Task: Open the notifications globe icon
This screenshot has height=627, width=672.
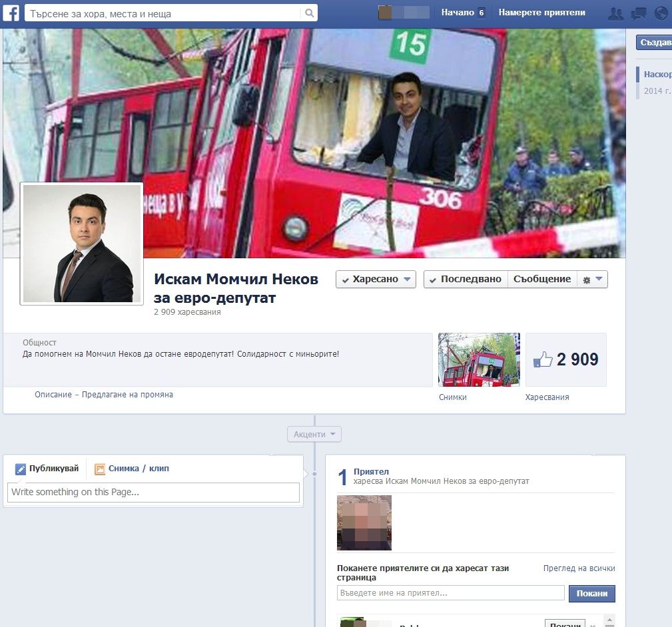Action: click(661, 14)
